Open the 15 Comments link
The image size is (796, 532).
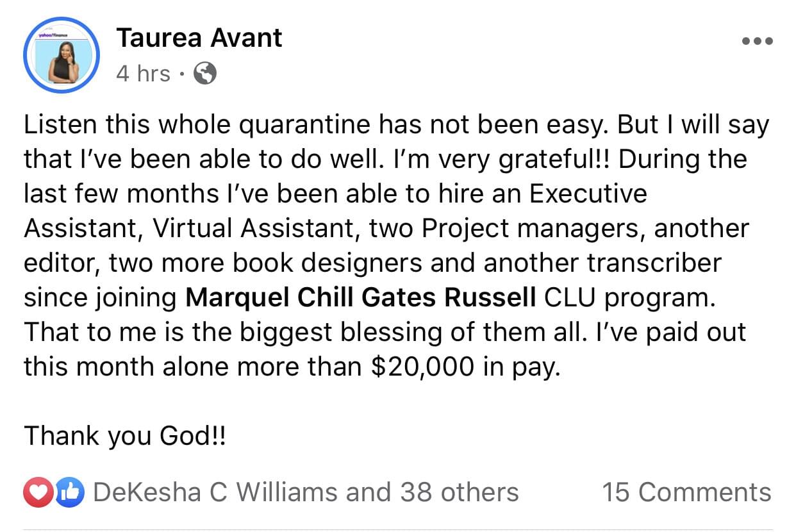pyautogui.click(x=686, y=492)
